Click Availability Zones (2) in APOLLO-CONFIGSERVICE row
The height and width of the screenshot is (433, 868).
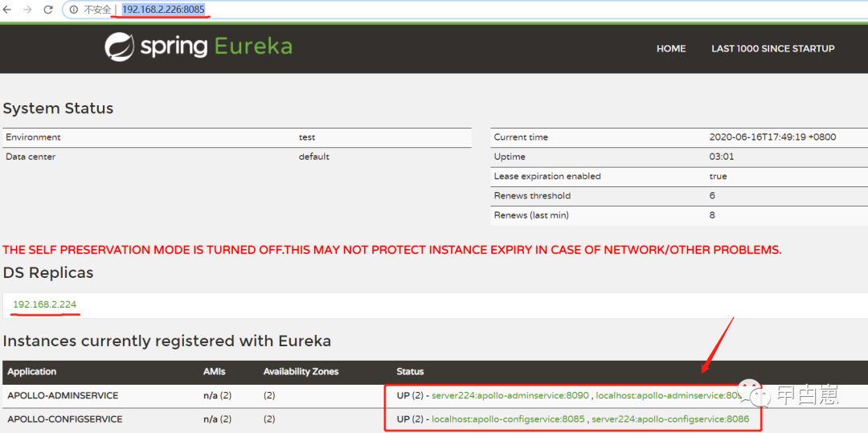point(269,419)
